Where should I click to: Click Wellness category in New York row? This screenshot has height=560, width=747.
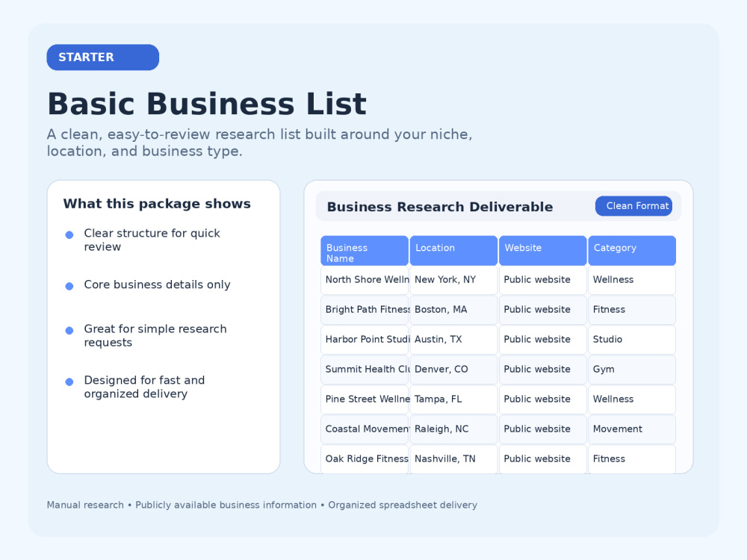(632, 280)
